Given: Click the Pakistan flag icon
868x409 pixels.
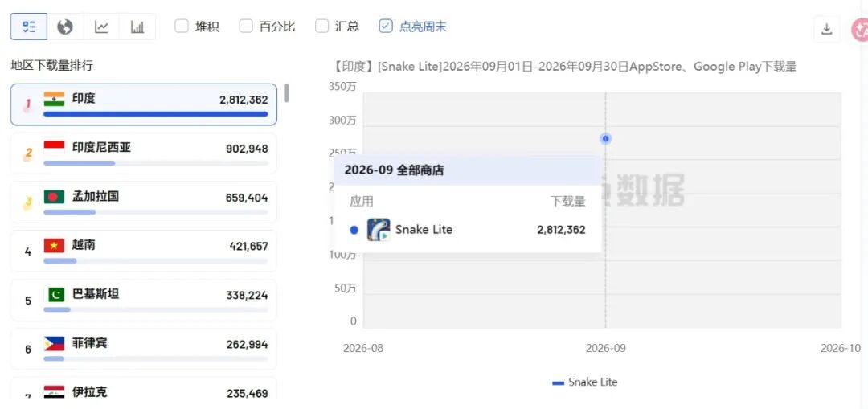Looking at the screenshot, I should (x=55, y=294).
